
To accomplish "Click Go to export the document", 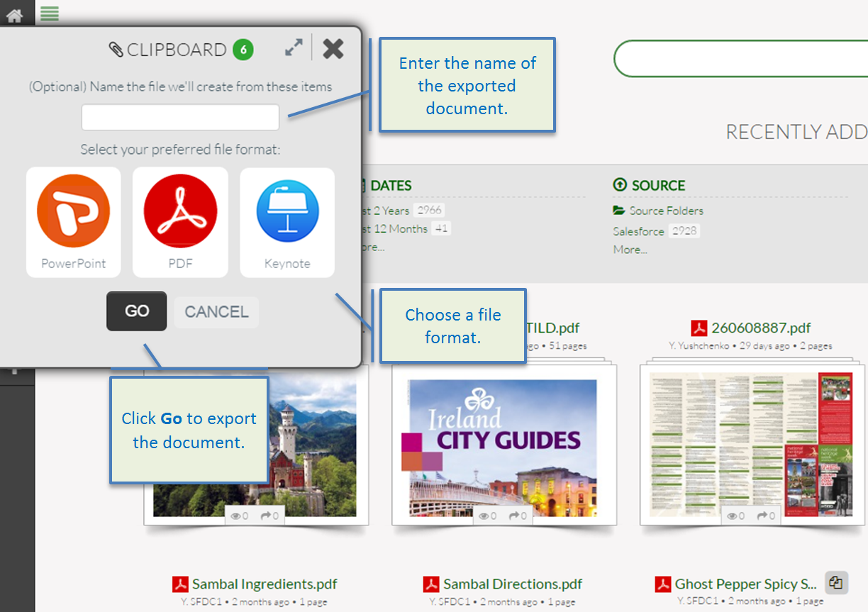I will point(136,311).
